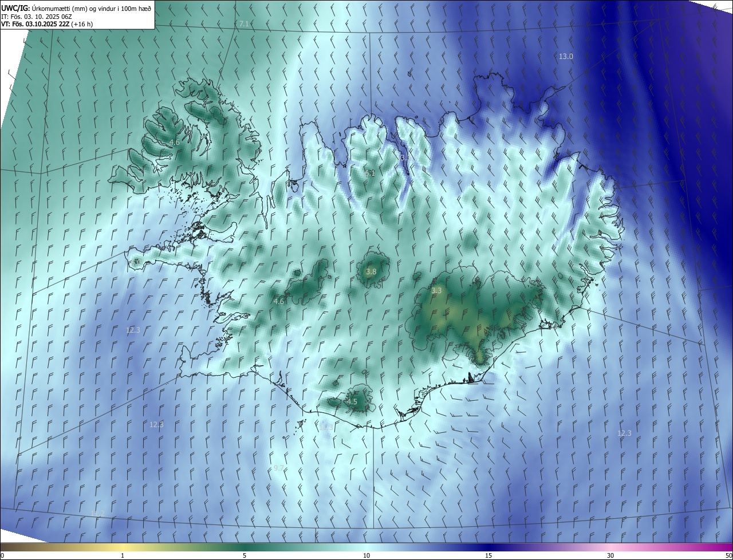Click the 1 tick on the color scale
Image resolution: width=733 pixels, height=560 pixels.
pos(123,555)
